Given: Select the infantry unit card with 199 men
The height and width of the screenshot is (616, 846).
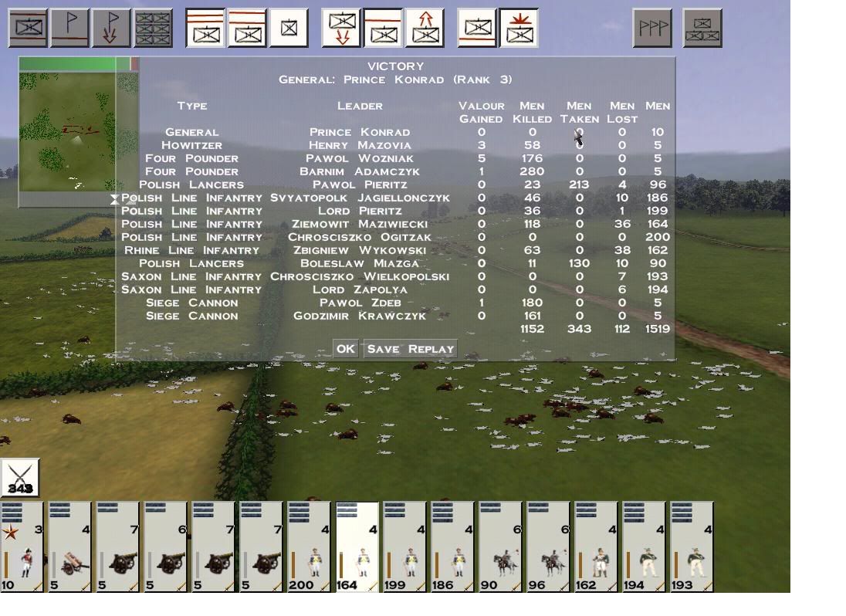Looking at the screenshot, I should click(x=404, y=547).
